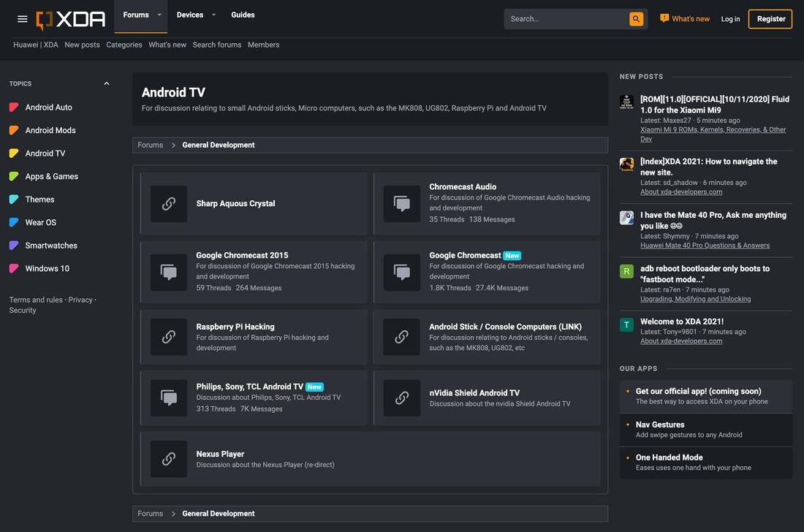Screen dimensions: 804x532
Task: Click the XDA logo
Action: click(x=71, y=18)
